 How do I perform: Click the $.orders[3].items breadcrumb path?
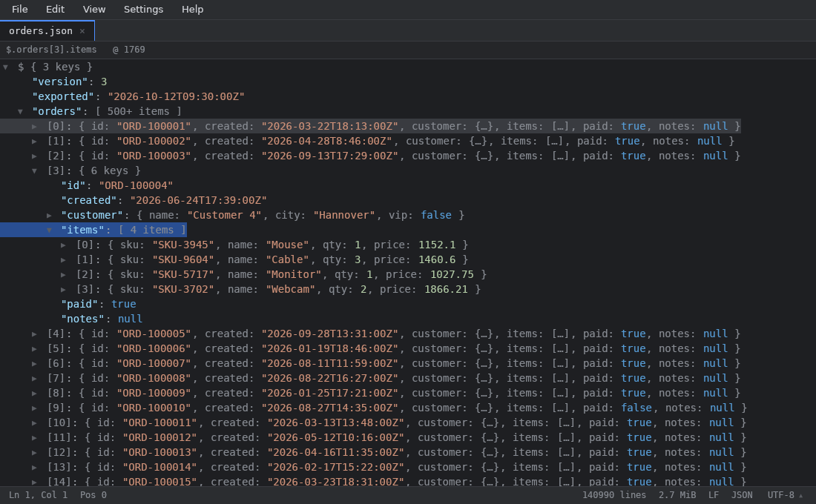(x=51, y=50)
